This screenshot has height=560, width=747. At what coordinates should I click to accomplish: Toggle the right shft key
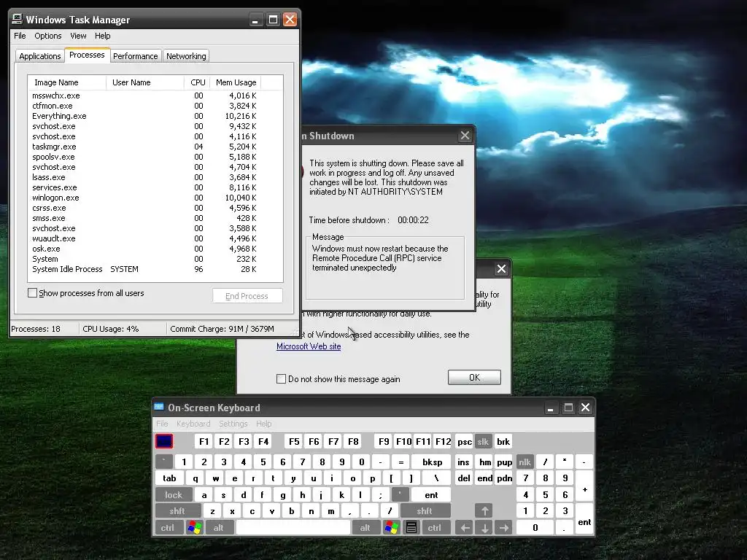click(x=425, y=511)
